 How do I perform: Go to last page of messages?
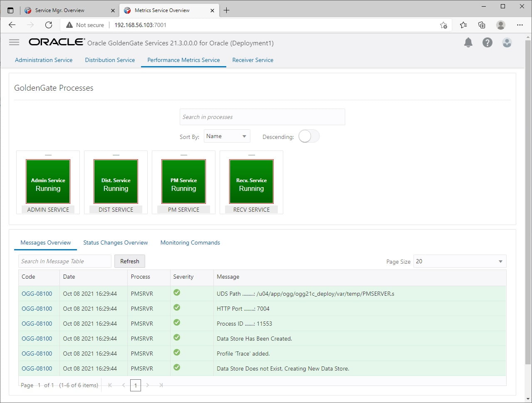tap(161, 385)
